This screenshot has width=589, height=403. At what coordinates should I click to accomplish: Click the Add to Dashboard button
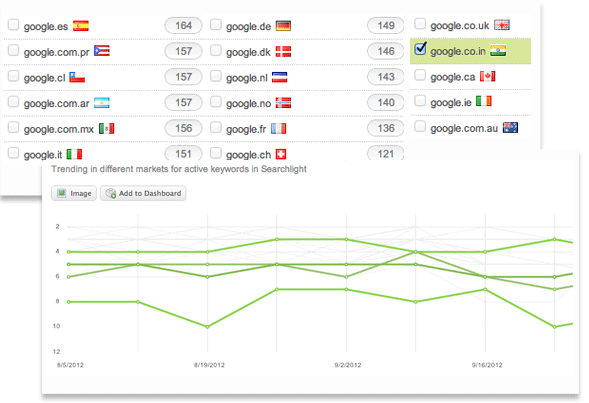tap(143, 193)
